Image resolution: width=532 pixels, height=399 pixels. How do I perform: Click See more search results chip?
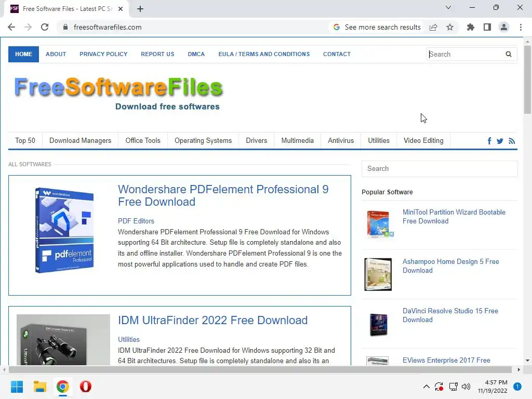click(x=377, y=27)
